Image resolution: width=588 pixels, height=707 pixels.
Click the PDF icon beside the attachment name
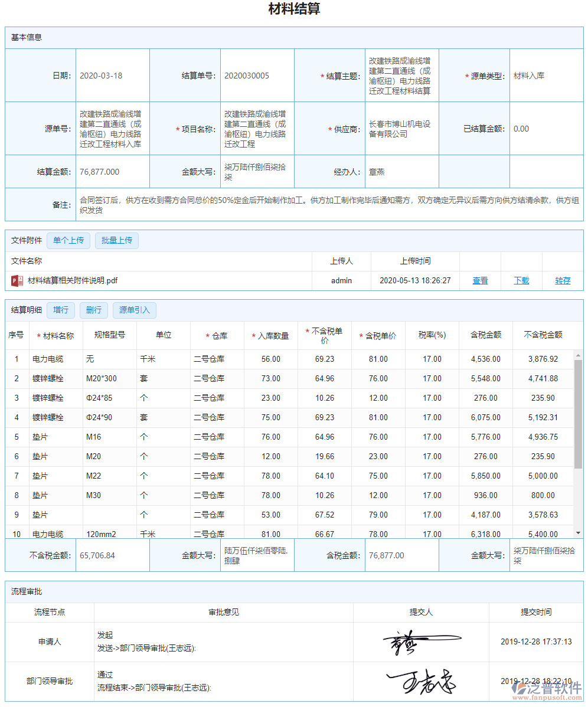[17, 280]
